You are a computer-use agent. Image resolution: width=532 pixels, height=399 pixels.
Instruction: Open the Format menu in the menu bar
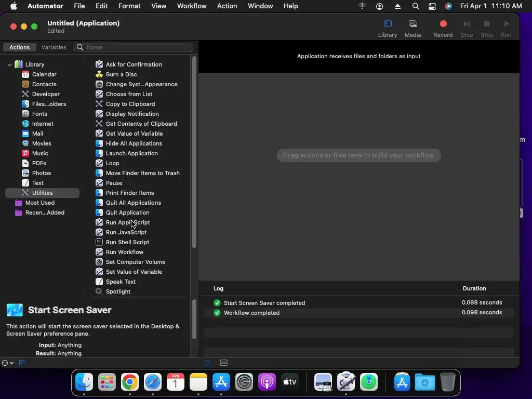[129, 6]
